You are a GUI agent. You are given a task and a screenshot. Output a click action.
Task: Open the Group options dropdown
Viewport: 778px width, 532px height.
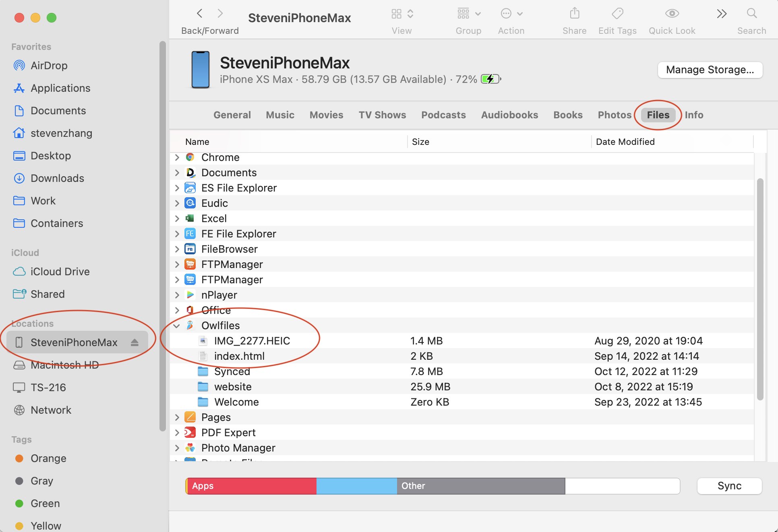click(469, 14)
